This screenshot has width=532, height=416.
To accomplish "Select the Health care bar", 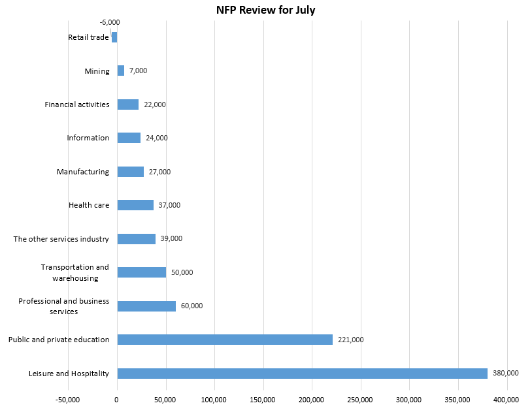I will (135, 205).
